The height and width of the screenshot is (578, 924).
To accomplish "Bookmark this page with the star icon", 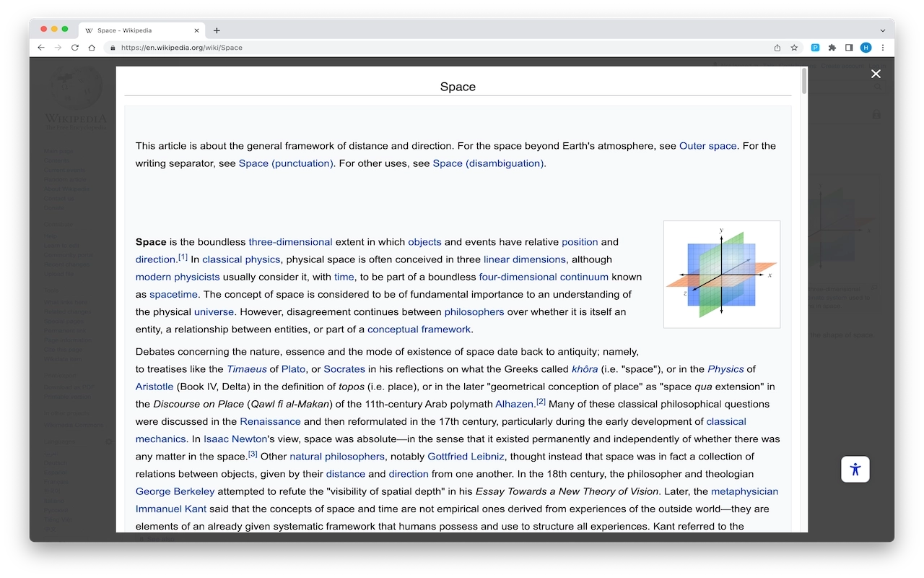I will [794, 48].
